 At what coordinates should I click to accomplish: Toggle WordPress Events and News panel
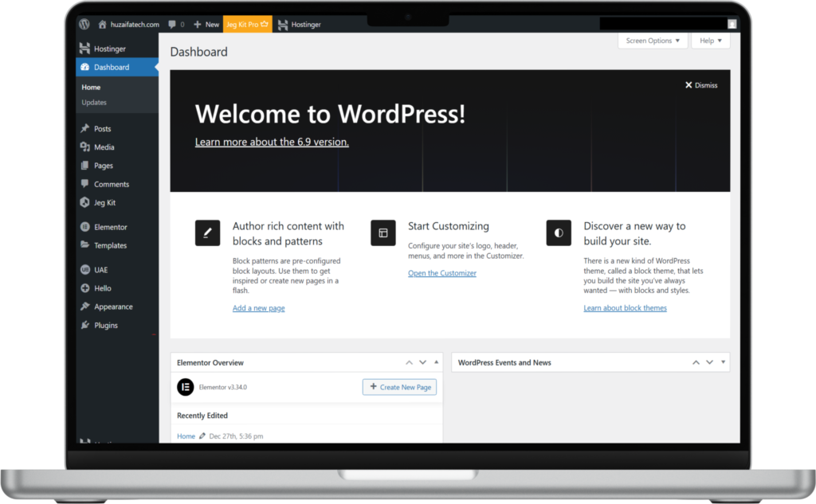coord(723,362)
